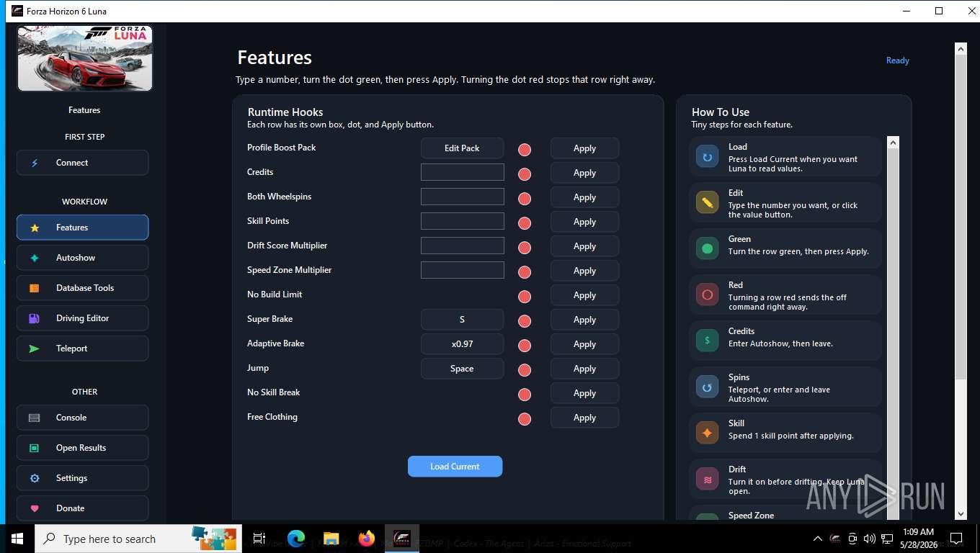This screenshot has width=980, height=553.
Task: Open the notification center icon
Action: [x=956, y=539]
